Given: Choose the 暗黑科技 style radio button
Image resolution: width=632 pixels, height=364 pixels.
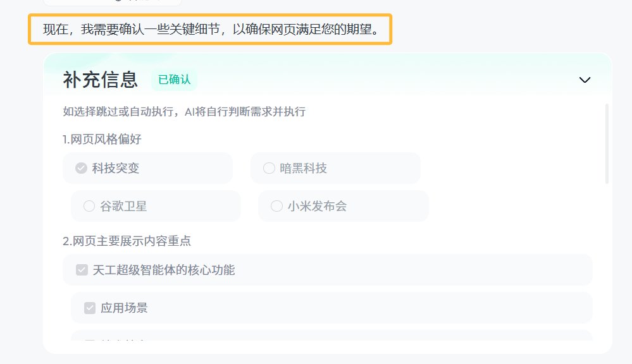Looking at the screenshot, I should pyautogui.click(x=269, y=168).
